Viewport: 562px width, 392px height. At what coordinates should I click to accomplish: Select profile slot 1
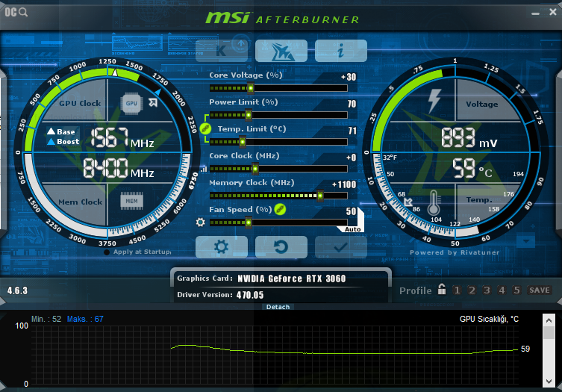[x=457, y=290]
